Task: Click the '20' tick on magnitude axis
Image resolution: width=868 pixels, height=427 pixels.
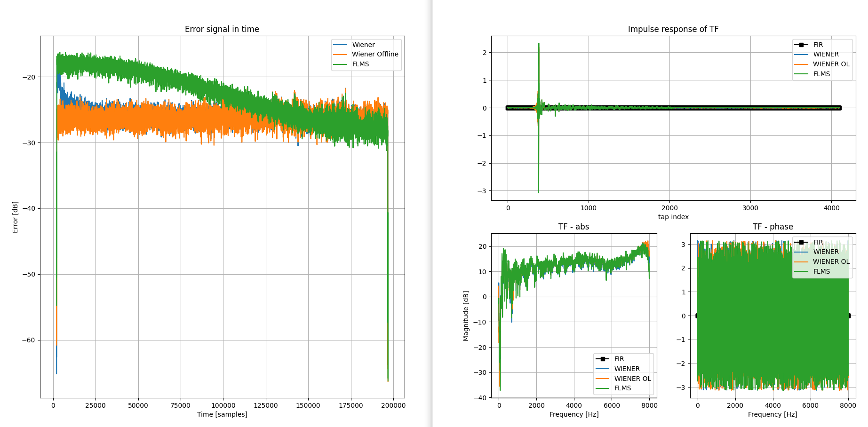Action: (482, 246)
